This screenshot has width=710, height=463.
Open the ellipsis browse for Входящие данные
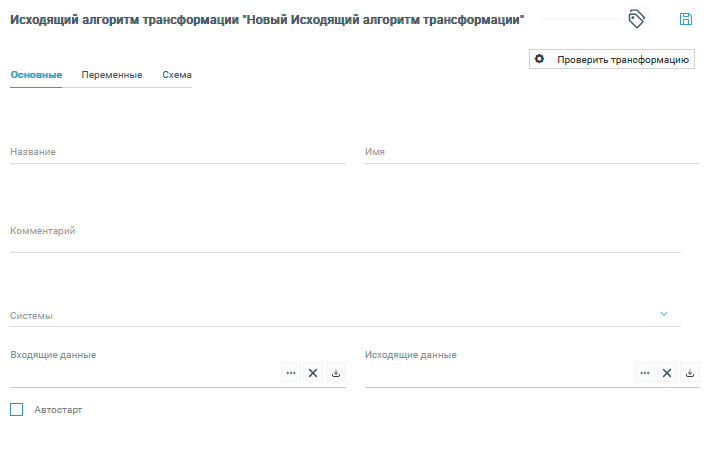(x=291, y=373)
